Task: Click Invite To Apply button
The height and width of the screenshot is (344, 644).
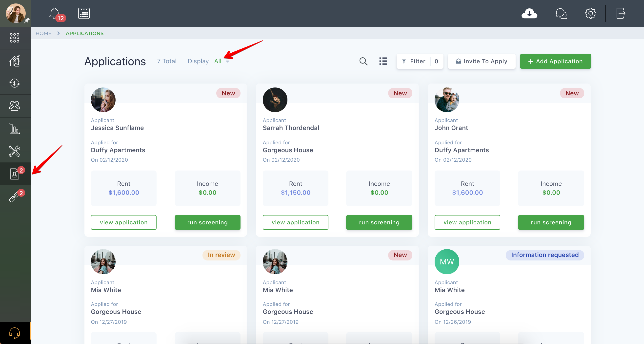Action: tap(482, 61)
